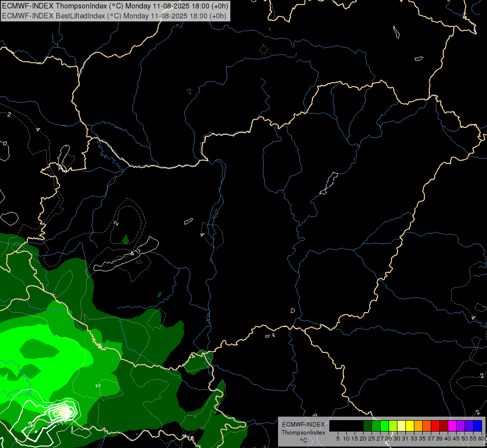Select the dark red 39–40 legend swatch
This screenshot has width=487, height=448.
[x=444, y=426]
